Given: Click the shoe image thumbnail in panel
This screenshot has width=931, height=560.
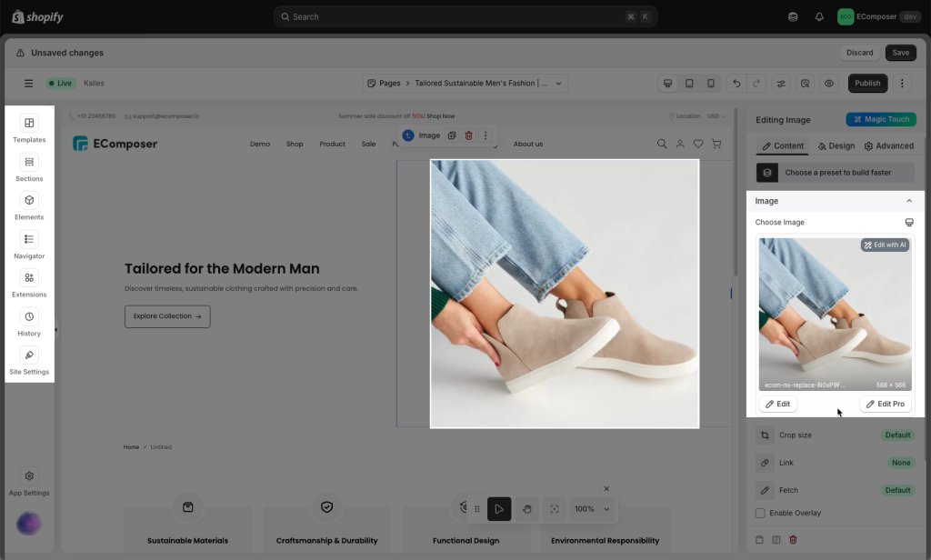Looking at the screenshot, I should [835, 309].
